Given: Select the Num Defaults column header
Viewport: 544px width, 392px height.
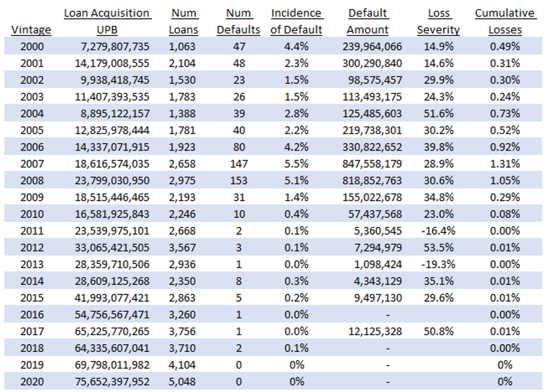Looking at the screenshot, I should click(x=238, y=21).
